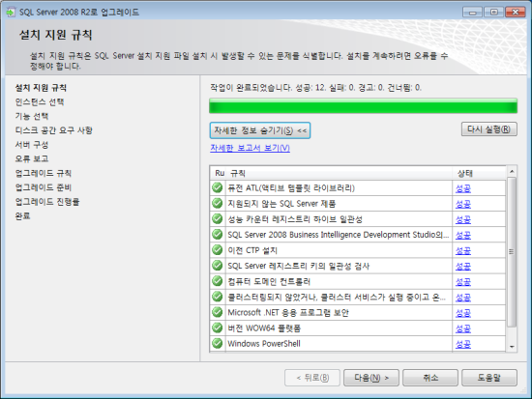532x399 pixels.
Task: Click the scrollbar up arrow in rules list
Action: pyautogui.click(x=512, y=172)
